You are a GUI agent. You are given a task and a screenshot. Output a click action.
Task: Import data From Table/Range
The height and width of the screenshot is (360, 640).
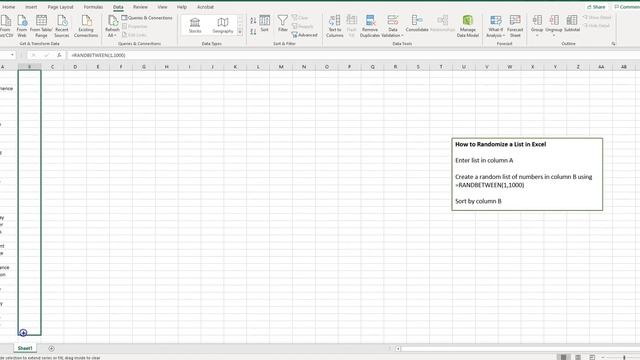(41, 26)
